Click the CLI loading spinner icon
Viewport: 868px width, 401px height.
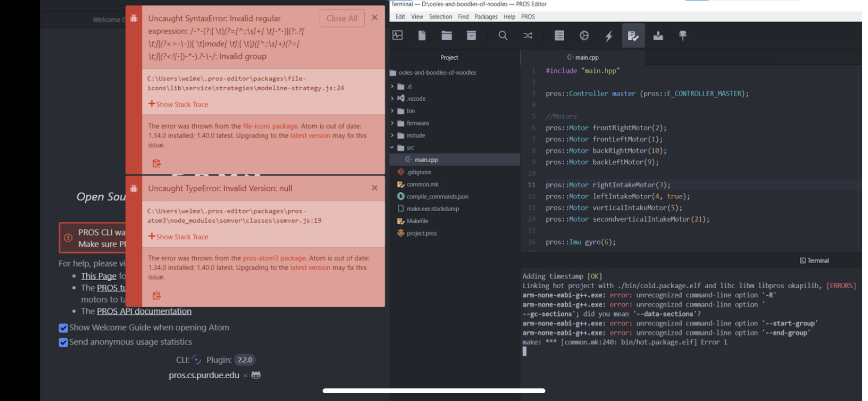[196, 360]
